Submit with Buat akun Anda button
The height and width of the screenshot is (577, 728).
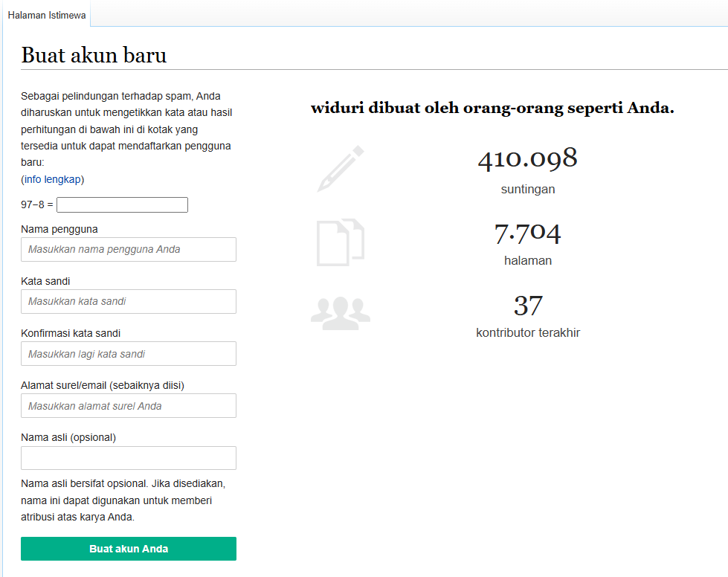coord(129,549)
